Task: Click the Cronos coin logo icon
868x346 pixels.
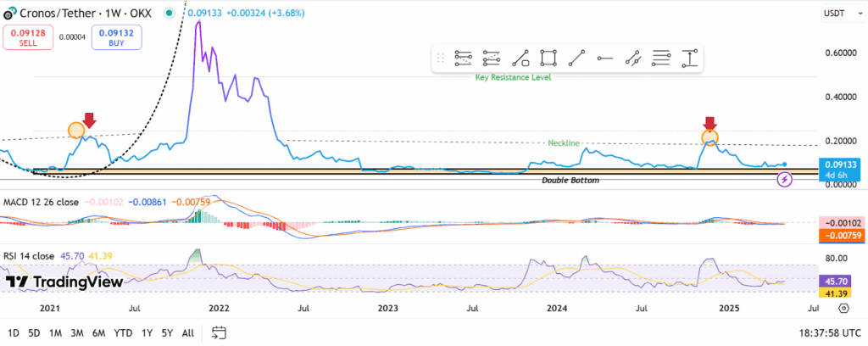Action: click(x=8, y=12)
